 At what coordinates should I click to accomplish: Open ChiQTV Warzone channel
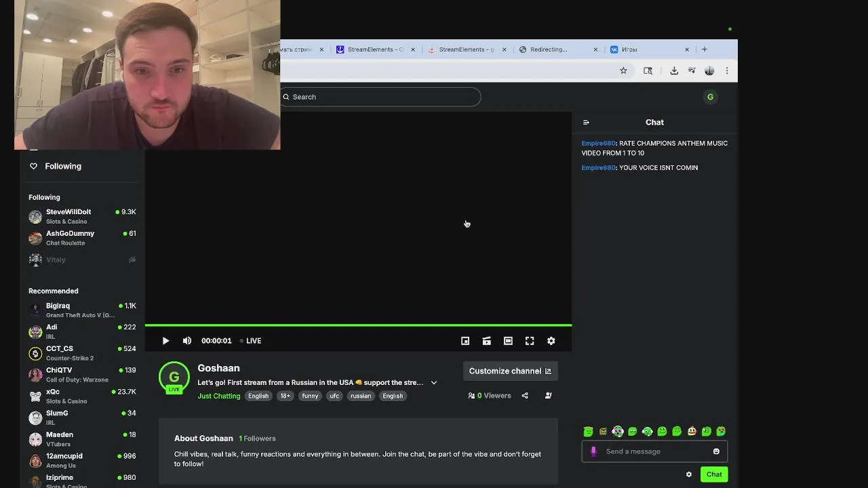[82, 375]
